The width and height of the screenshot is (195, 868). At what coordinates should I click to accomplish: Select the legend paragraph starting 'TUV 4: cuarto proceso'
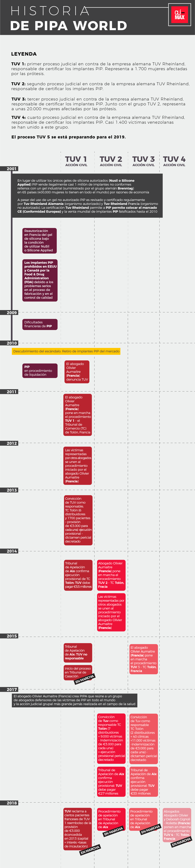pos(98,122)
